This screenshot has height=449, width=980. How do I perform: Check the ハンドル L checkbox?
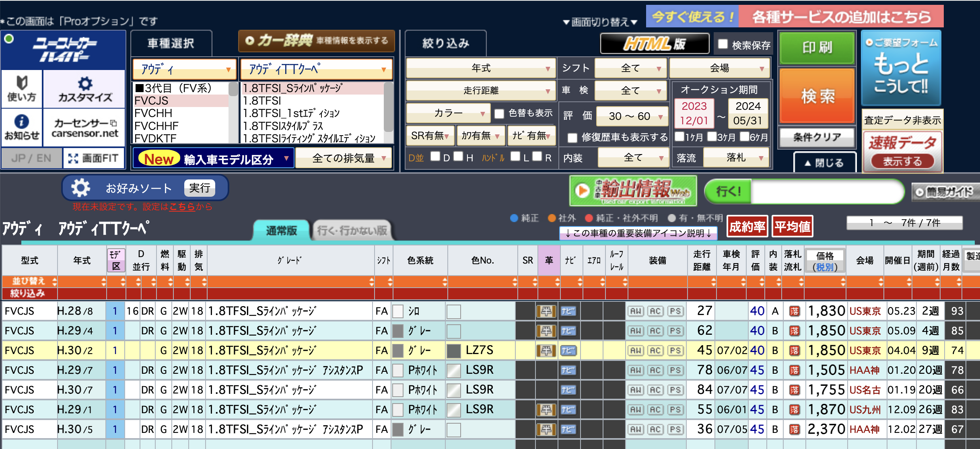515,156
